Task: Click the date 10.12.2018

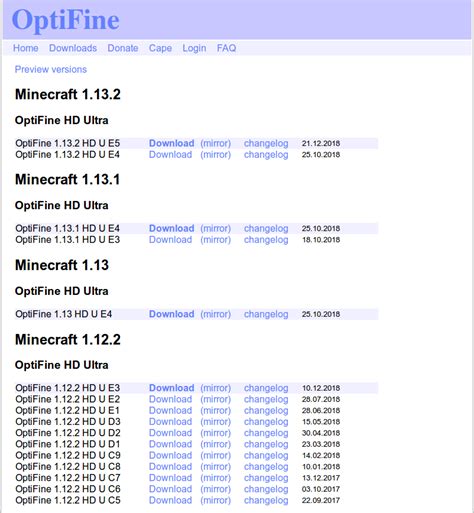Action: tap(321, 388)
